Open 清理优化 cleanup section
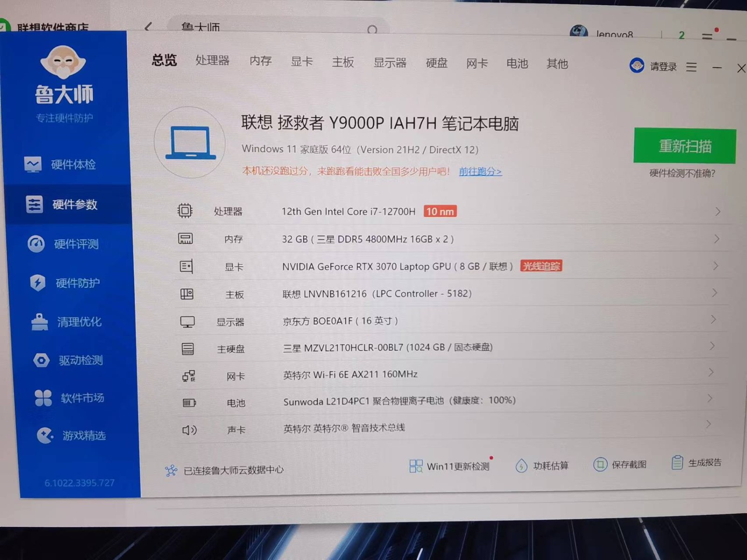This screenshot has height=560, width=747. click(x=66, y=322)
